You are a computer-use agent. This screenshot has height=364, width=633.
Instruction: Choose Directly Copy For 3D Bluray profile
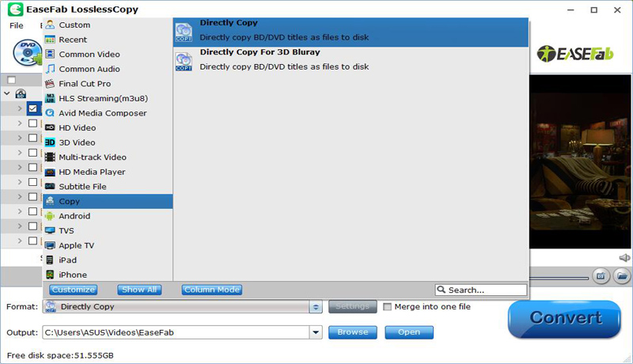tap(351, 62)
